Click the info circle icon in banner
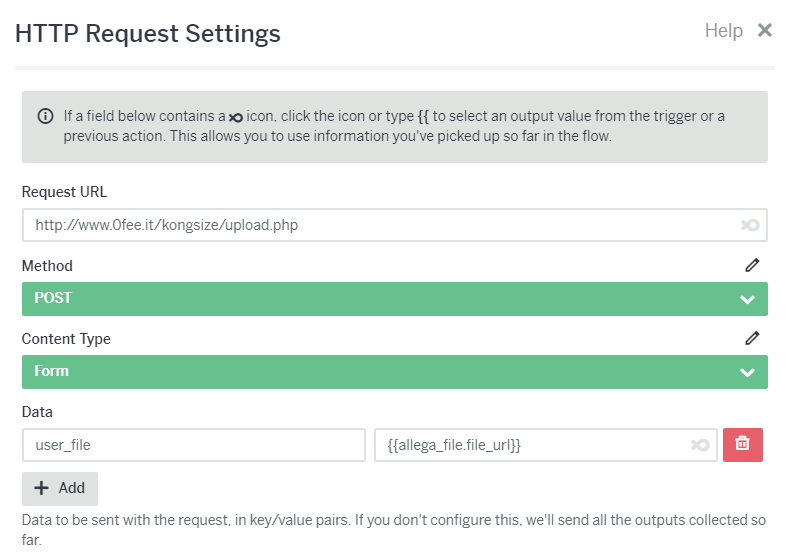 point(45,116)
